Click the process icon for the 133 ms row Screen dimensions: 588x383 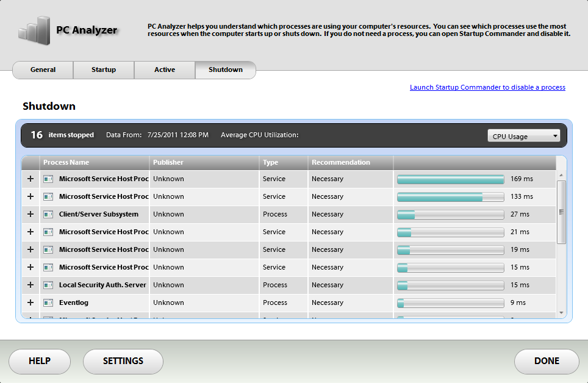(48, 196)
